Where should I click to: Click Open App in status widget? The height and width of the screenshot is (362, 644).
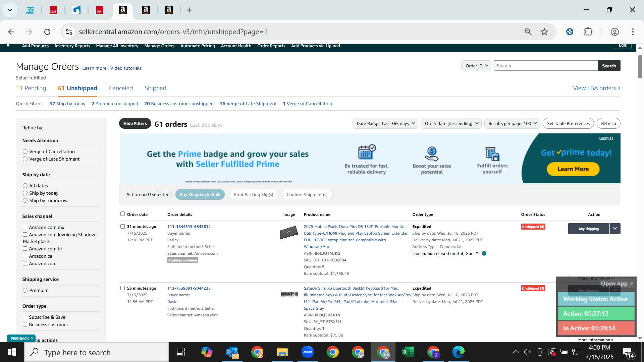[617, 284]
